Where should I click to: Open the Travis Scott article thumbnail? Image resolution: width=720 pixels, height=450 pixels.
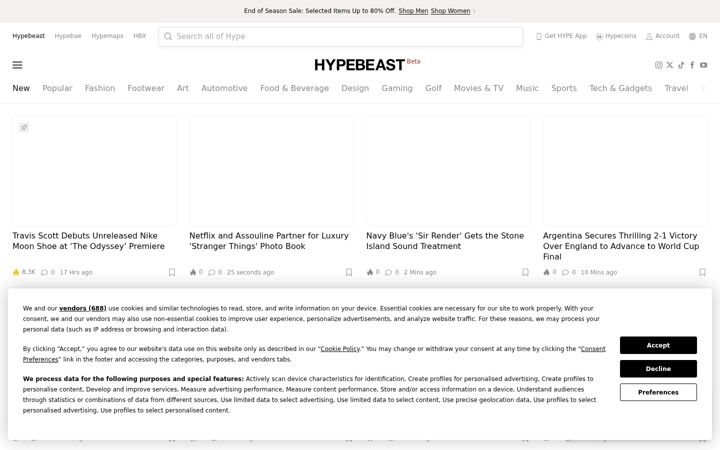95,171
